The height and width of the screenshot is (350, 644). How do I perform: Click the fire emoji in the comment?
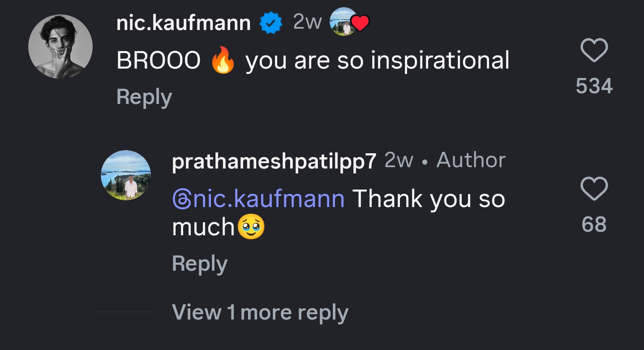coord(223,61)
